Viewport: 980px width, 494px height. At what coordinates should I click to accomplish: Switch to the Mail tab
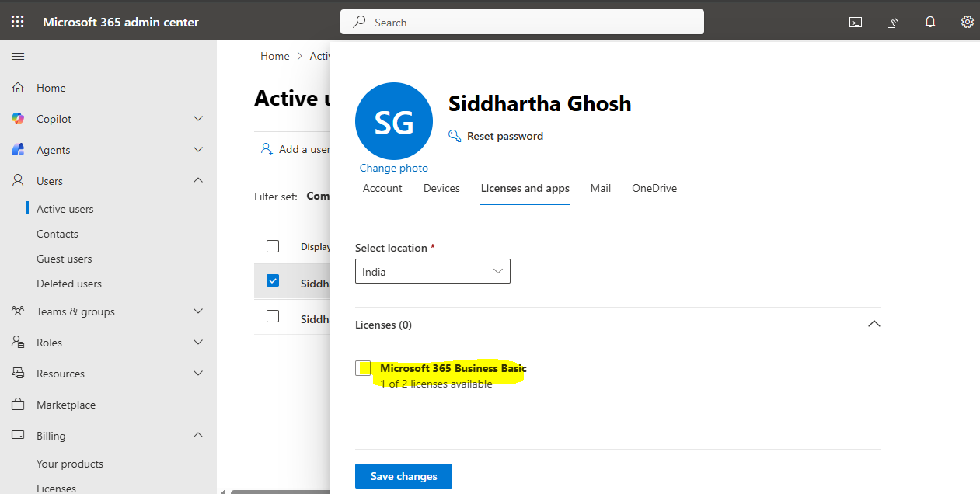(x=600, y=188)
